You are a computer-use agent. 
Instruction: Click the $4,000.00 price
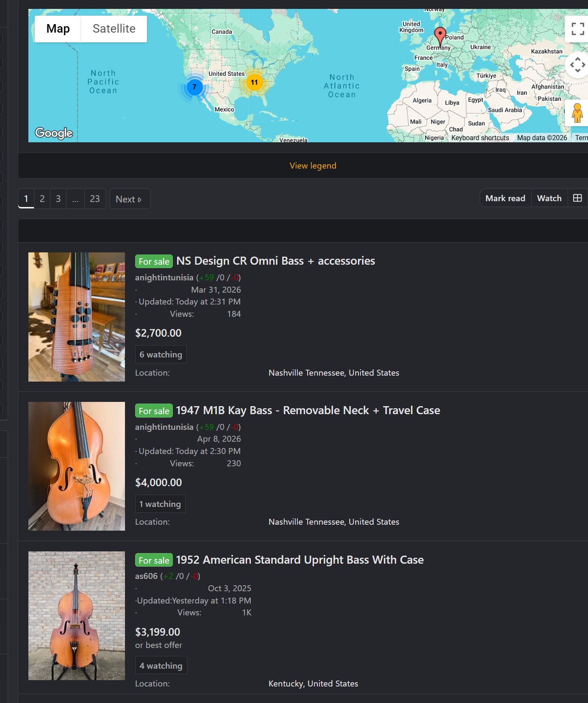pyautogui.click(x=158, y=482)
